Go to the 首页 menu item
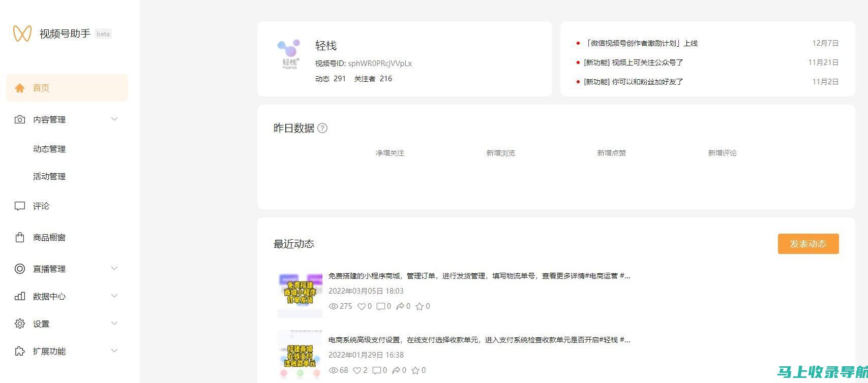 point(67,88)
